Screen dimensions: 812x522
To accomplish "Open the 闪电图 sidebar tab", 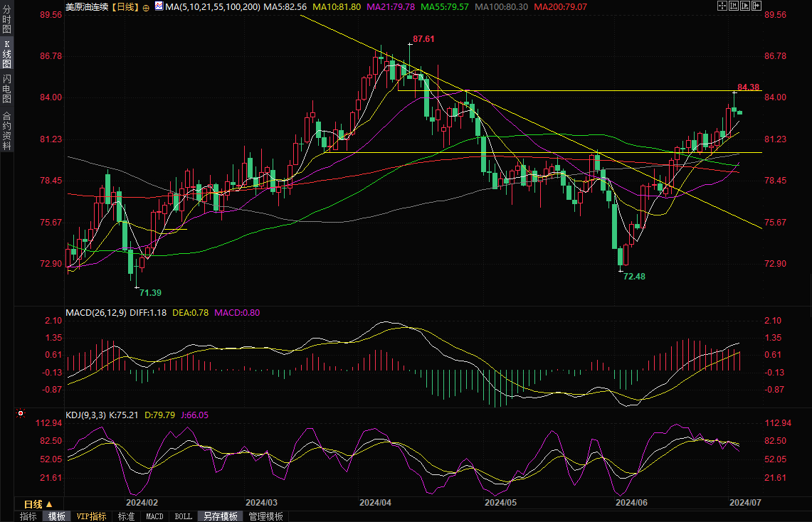I will pos(6,88).
